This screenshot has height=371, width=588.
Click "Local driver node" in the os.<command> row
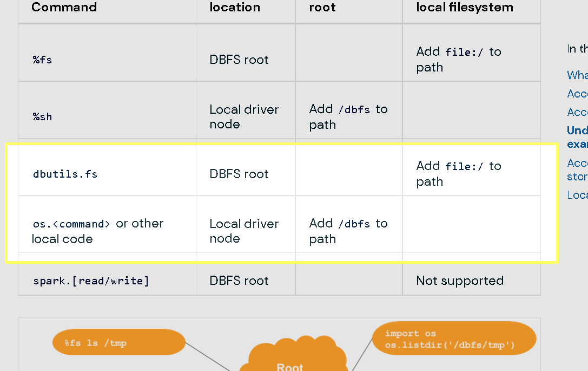[x=244, y=231]
